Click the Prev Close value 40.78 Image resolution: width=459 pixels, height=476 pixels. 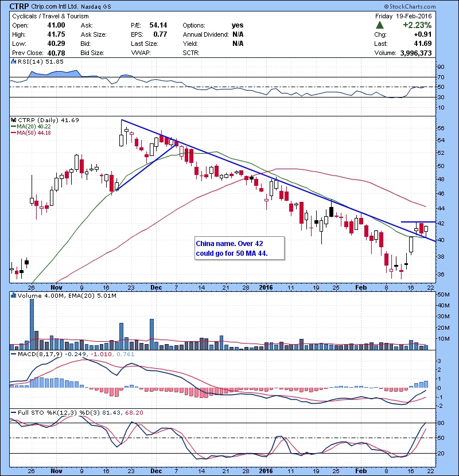point(56,53)
